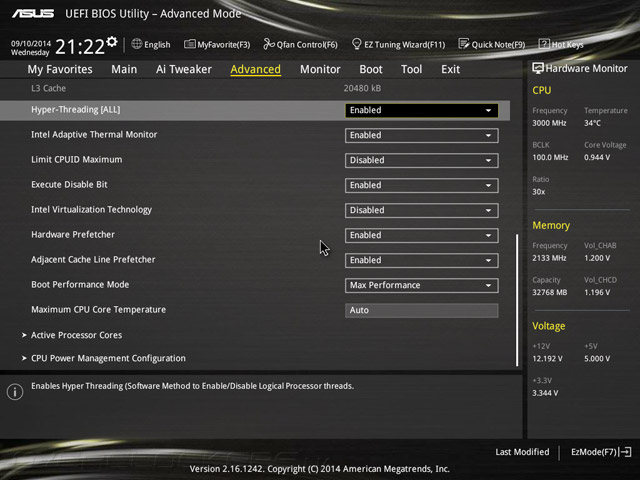Click the CPU frequency 3000 MHz value
Viewport: 640px width, 480px height.
549,123
